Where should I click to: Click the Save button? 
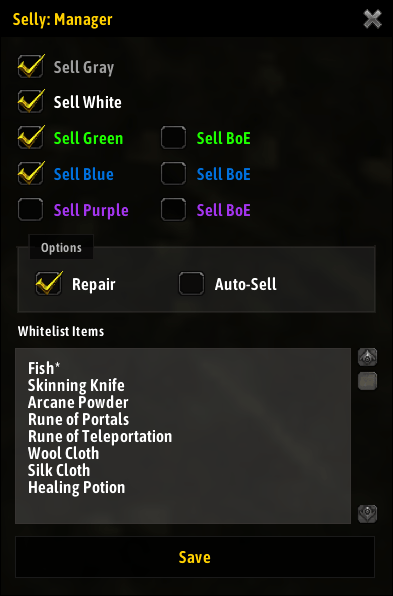click(195, 557)
